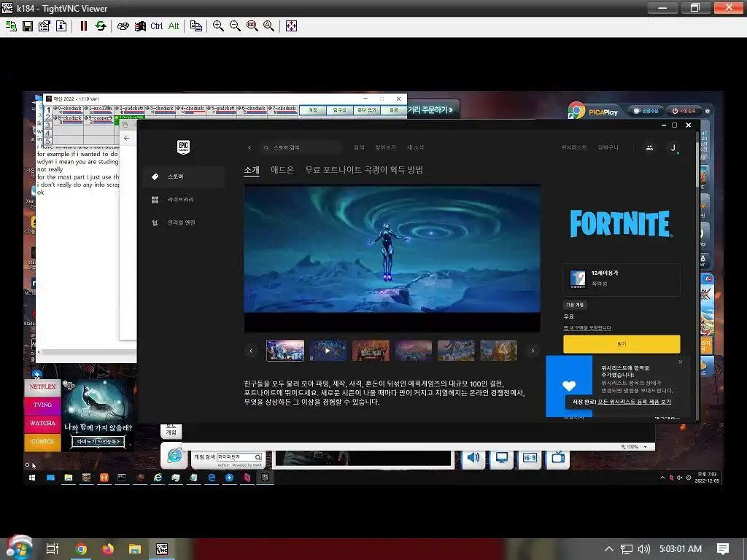Screen dimensions: 747x560
Task: Open Firefox in the local taskbar
Action: pyautogui.click(x=108, y=549)
